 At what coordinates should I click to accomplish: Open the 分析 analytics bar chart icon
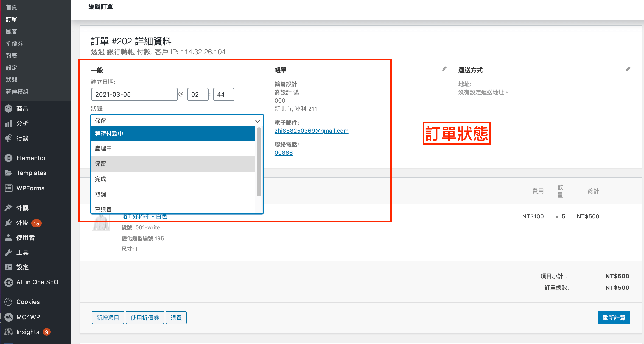click(x=9, y=123)
